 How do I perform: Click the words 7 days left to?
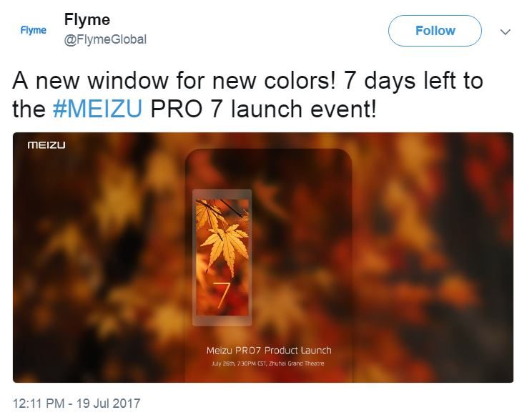click(413, 81)
